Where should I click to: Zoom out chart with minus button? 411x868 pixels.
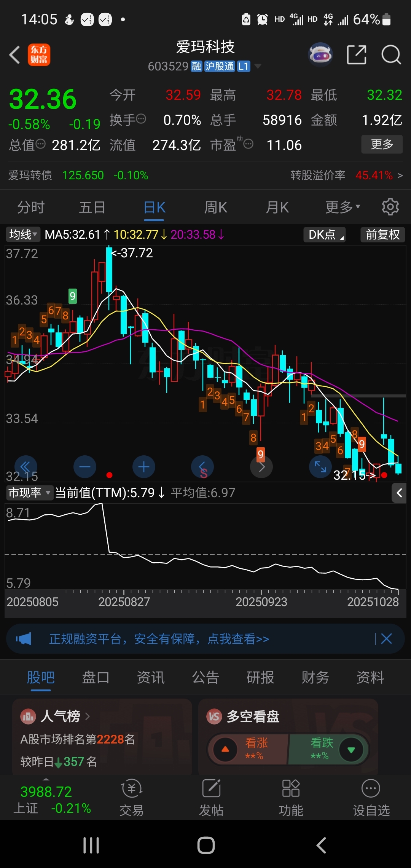(84, 467)
